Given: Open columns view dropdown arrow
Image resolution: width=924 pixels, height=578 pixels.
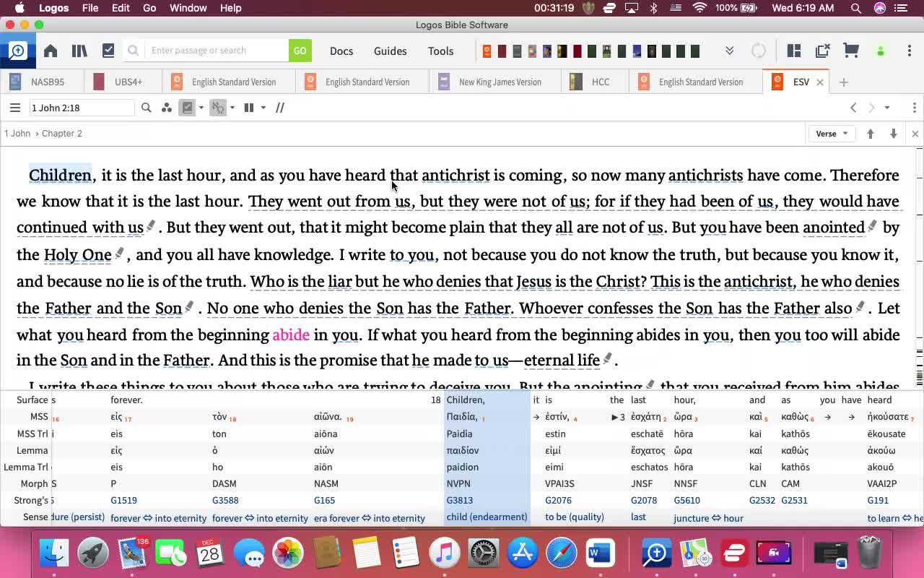Looking at the screenshot, I should [263, 108].
